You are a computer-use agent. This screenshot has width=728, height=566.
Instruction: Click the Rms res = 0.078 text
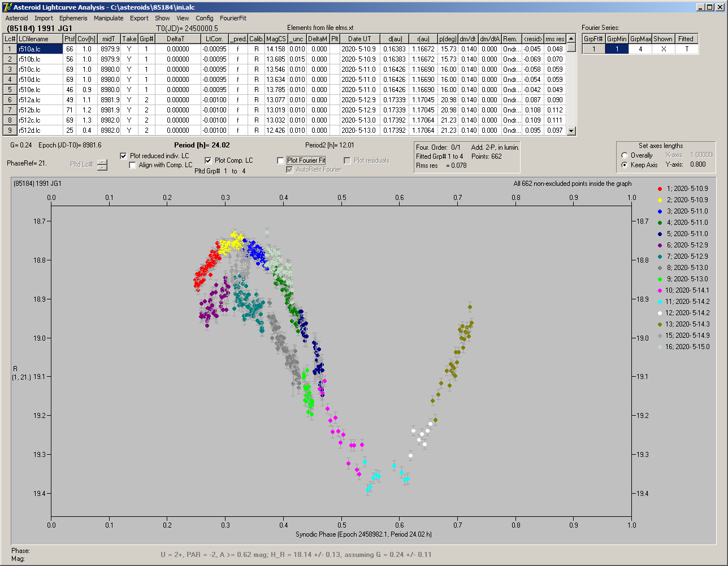click(x=443, y=166)
